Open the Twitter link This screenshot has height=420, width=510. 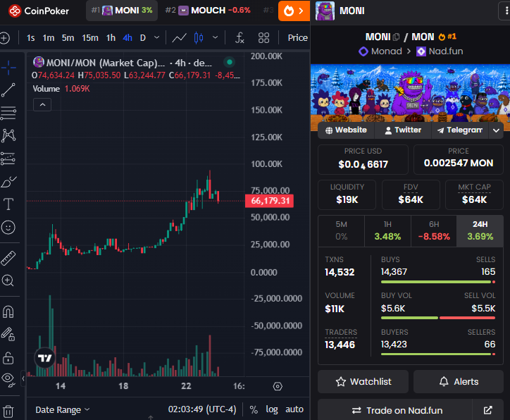click(x=403, y=130)
